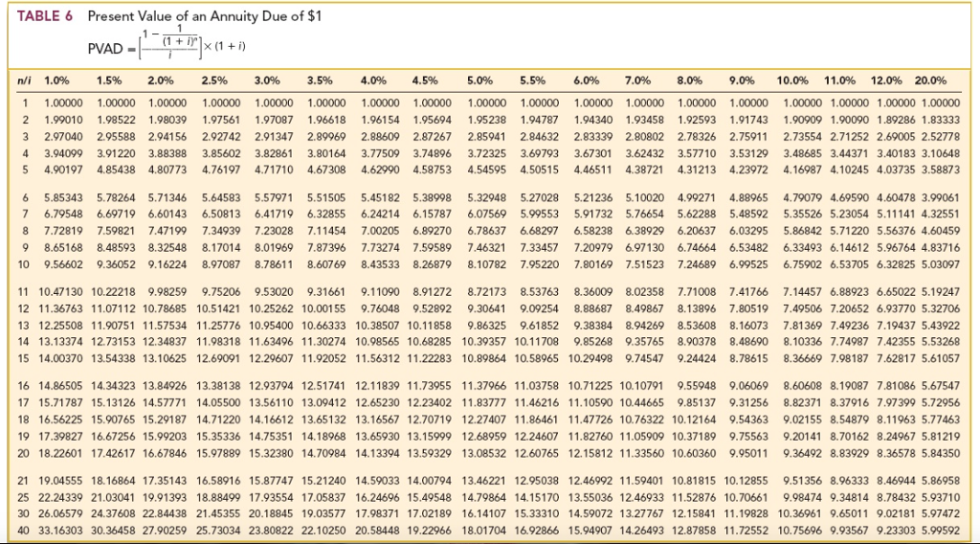Click cell 10.47130 in row 11

coord(60,292)
